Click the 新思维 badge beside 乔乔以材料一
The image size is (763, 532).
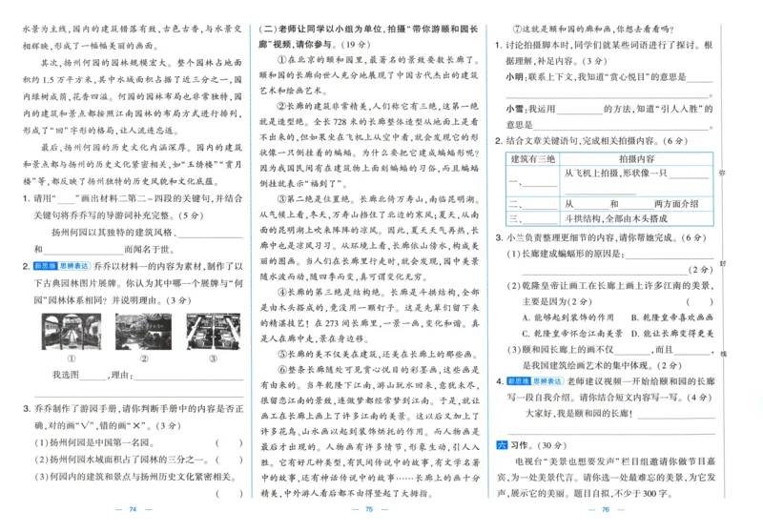coord(45,266)
